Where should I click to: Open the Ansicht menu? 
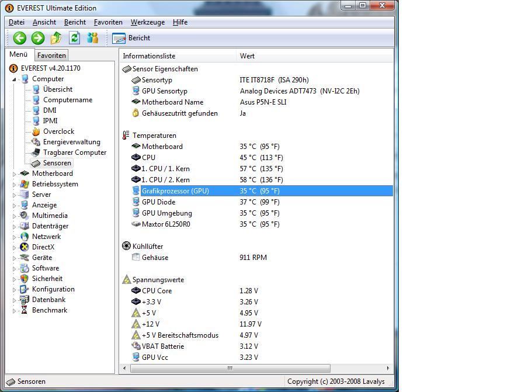[44, 22]
